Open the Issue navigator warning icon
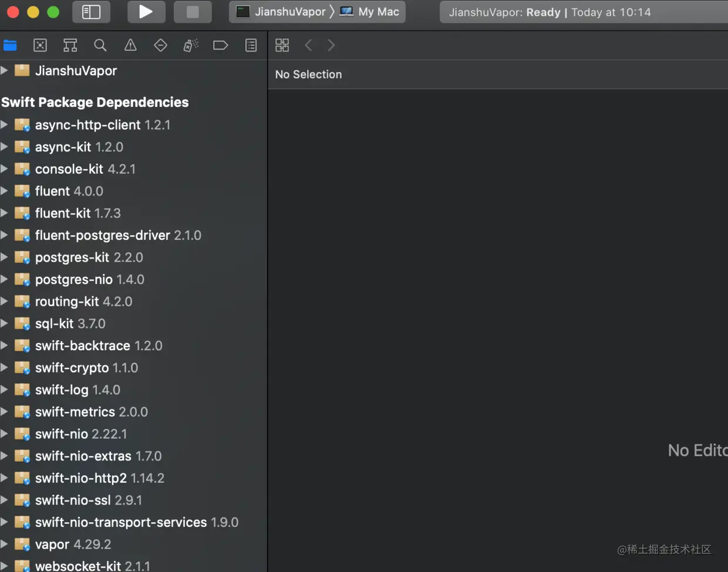The image size is (728, 572). point(130,45)
